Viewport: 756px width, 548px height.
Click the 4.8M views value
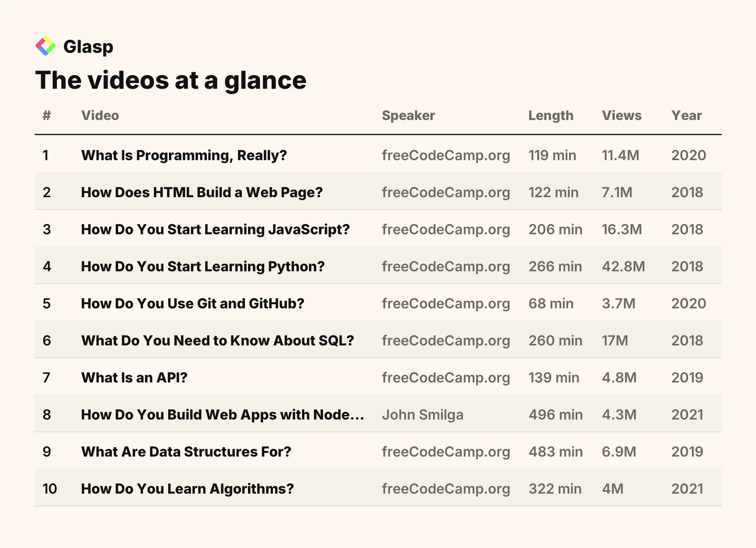(619, 378)
